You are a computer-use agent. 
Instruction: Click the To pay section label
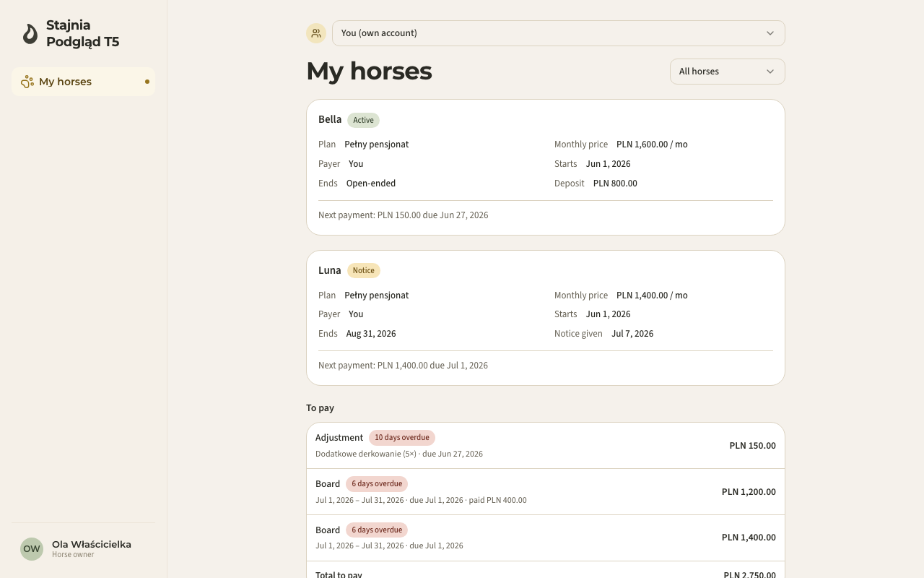click(320, 408)
